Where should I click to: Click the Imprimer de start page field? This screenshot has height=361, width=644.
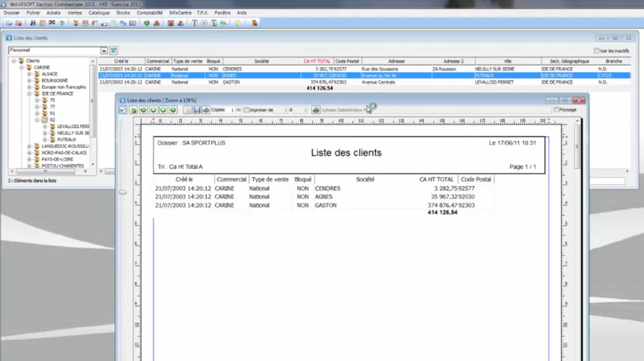(281, 110)
